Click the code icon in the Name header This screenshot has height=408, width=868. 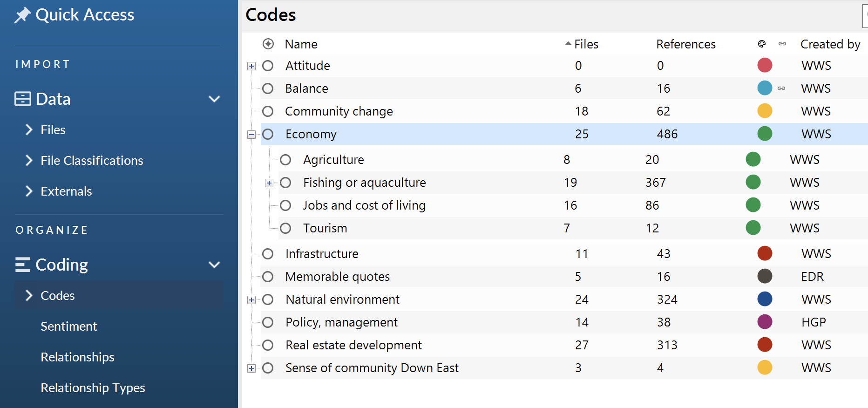click(x=268, y=44)
